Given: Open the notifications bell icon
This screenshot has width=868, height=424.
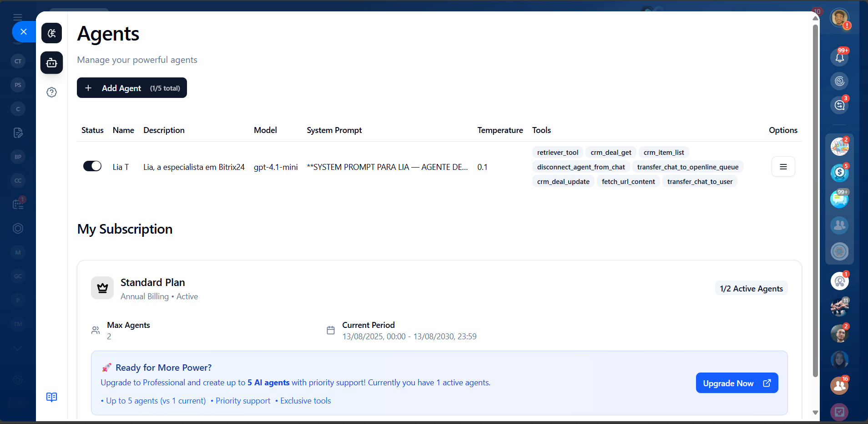Looking at the screenshot, I should (839, 57).
